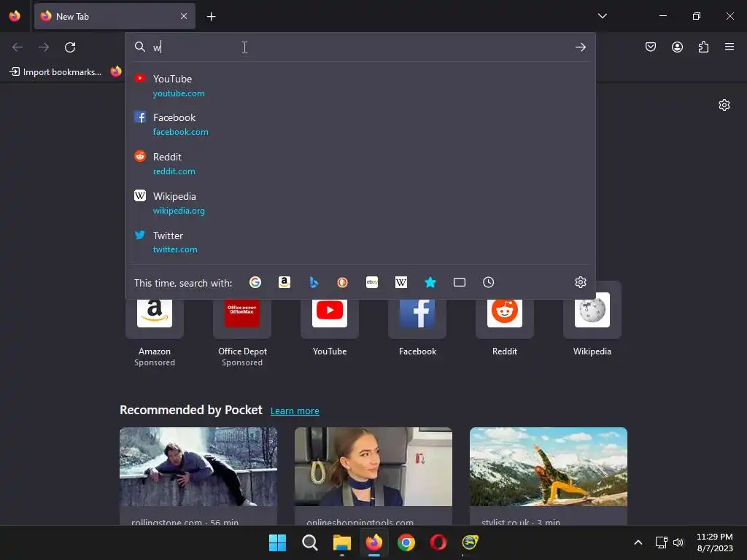Search this time with Amazon
Screen dimensions: 747x560
point(285,282)
